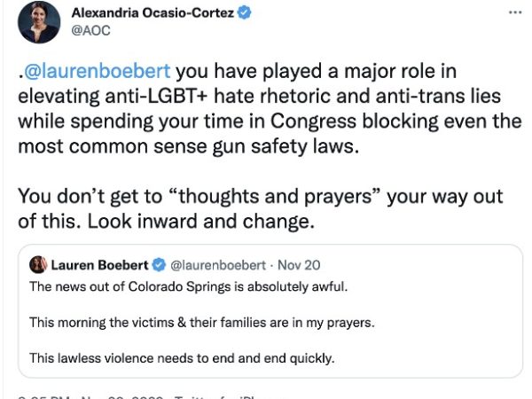Click the 'victims & their families' quoted line
The image size is (532, 399).
202,323
